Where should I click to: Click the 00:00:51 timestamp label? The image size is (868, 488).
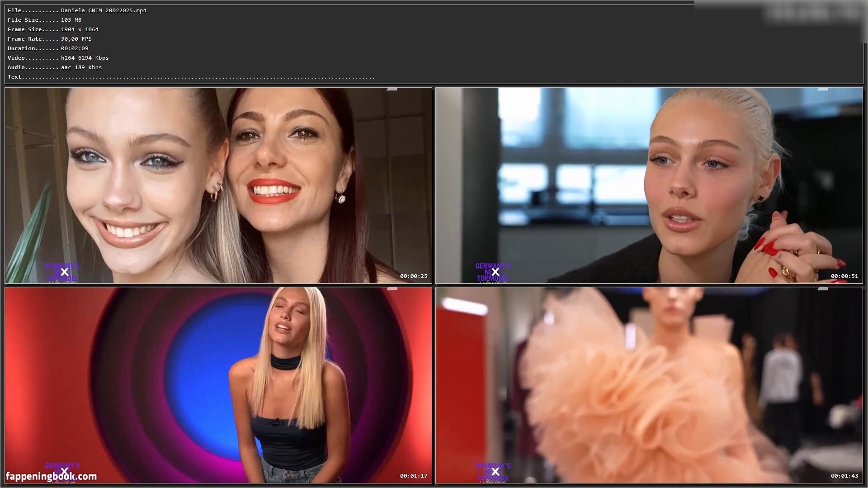(x=844, y=276)
